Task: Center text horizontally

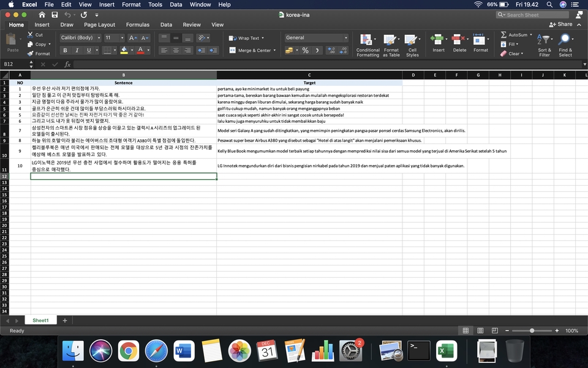Action: [x=176, y=50]
